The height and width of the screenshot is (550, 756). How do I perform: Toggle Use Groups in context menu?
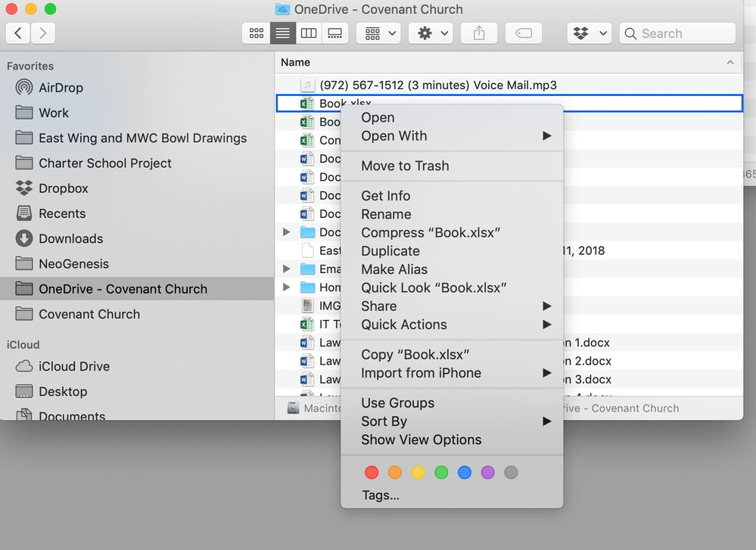tap(452, 402)
